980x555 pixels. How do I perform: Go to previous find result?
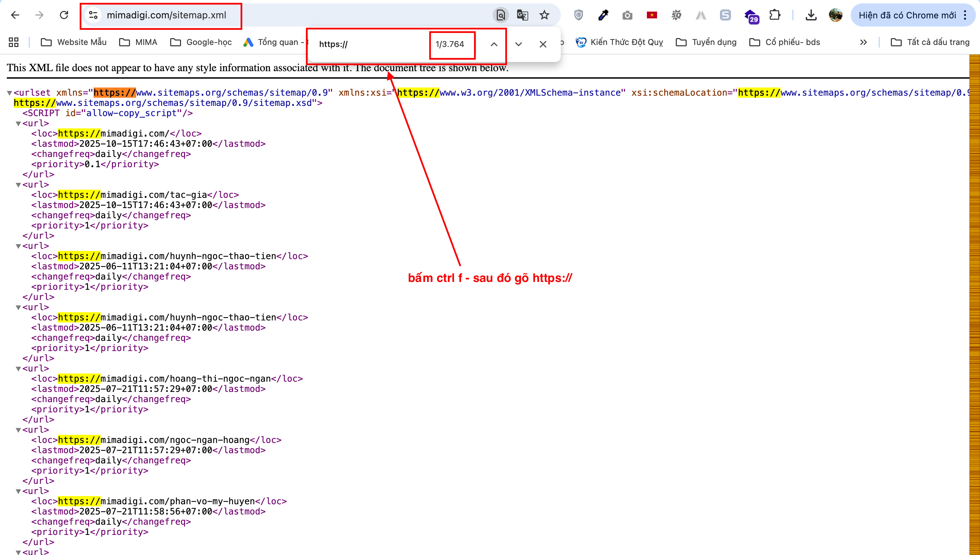click(494, 44)
